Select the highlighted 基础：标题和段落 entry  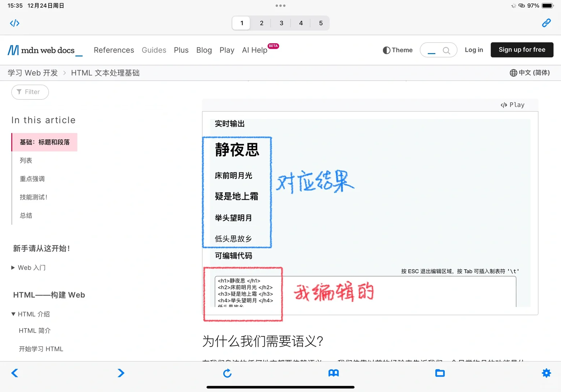coord(45,142)
